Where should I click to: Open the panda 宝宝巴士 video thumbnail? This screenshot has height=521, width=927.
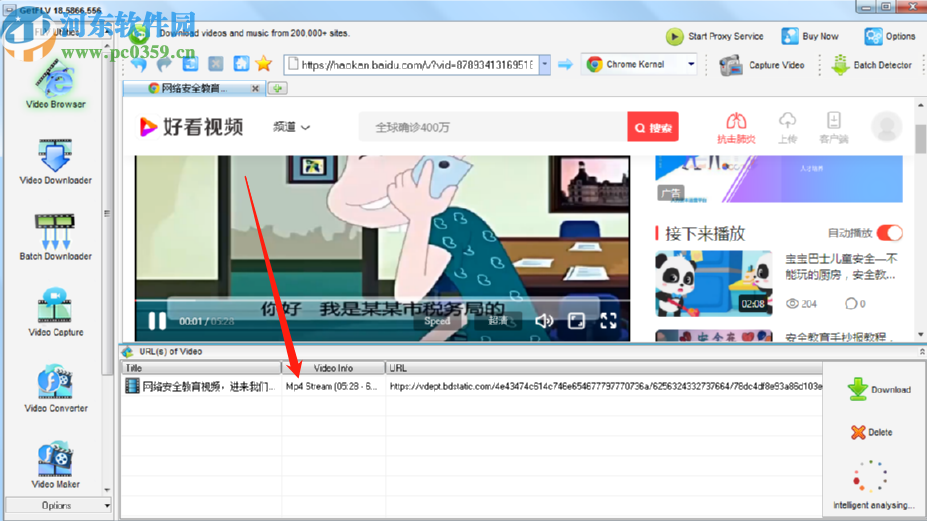click(x=714, y=283)
